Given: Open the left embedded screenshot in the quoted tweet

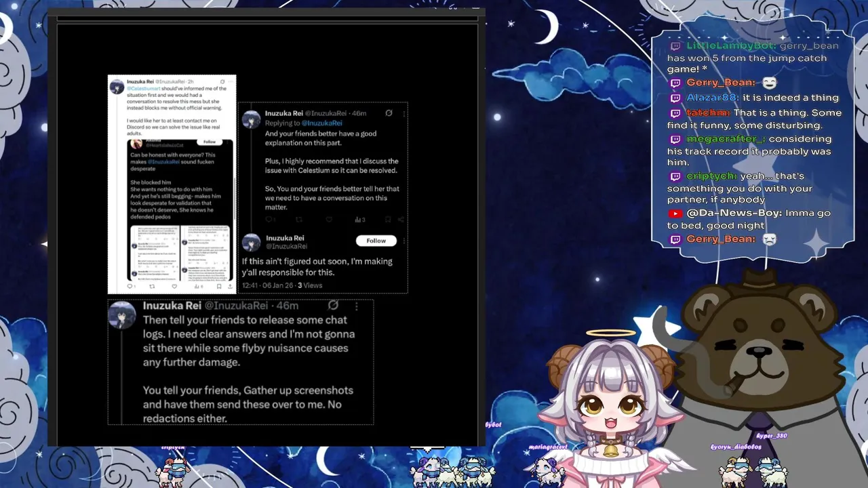Looking at the screenshot, I should 154,253.
